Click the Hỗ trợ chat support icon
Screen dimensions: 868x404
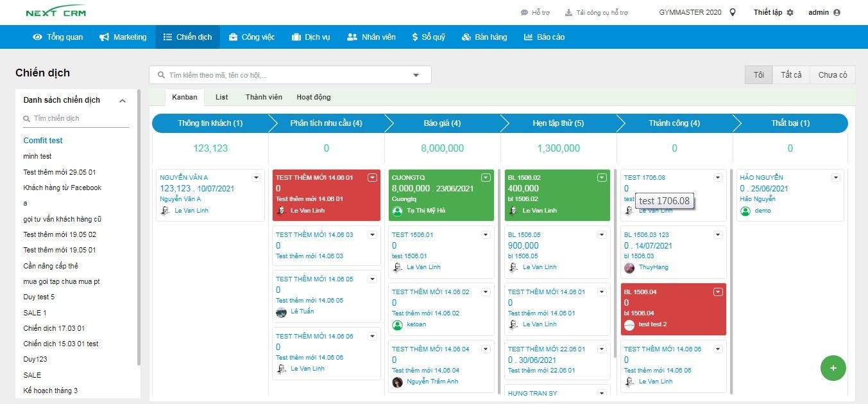coord(523,13)
